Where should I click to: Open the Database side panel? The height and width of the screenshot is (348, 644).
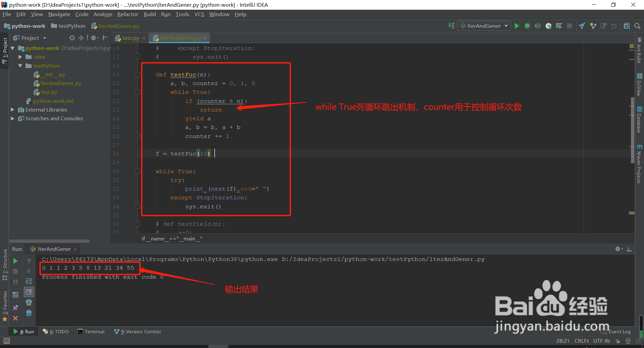point(639,120)
